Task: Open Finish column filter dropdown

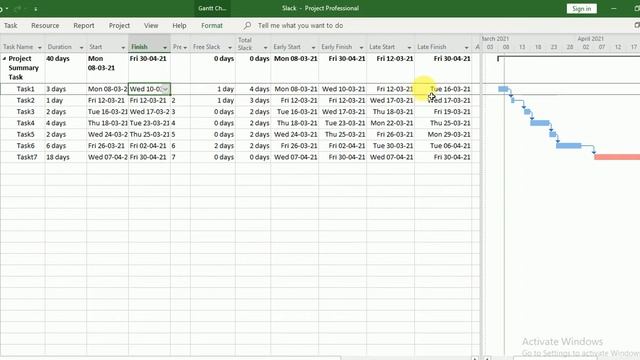Action: pos(165,47)
